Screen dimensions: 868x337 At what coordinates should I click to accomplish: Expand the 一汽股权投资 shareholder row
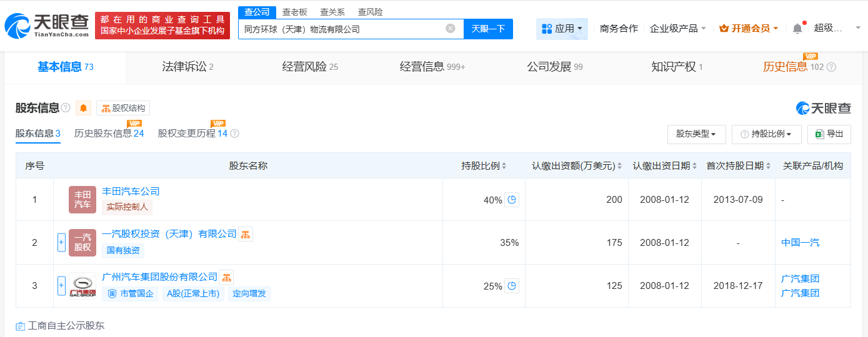coord(61,243)
